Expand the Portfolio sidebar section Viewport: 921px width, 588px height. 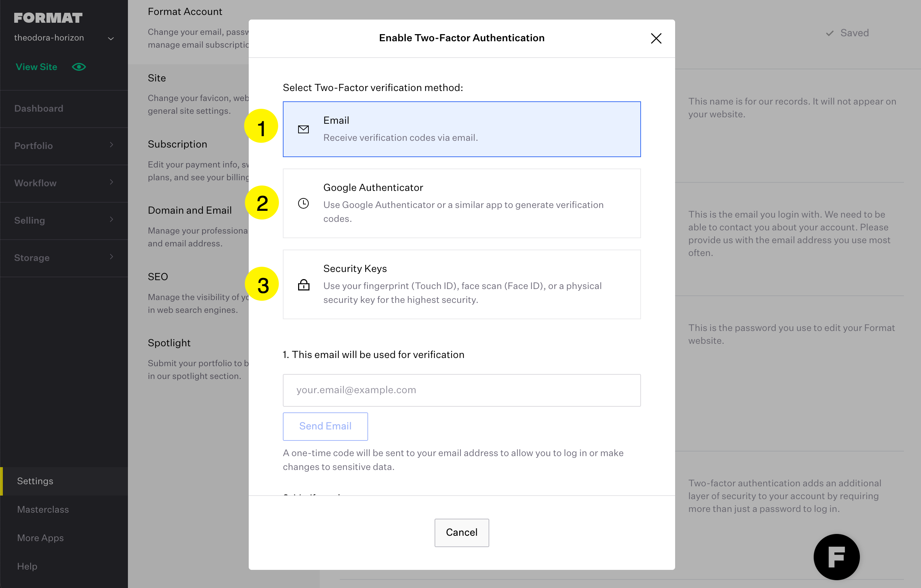coord(64,146)
